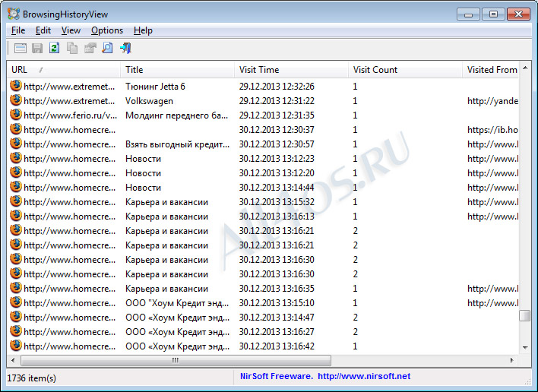Click Firefox icon in Volkswagen row
Image resolution: width=538 pixels, height=392 pixels.
[16, 100]
